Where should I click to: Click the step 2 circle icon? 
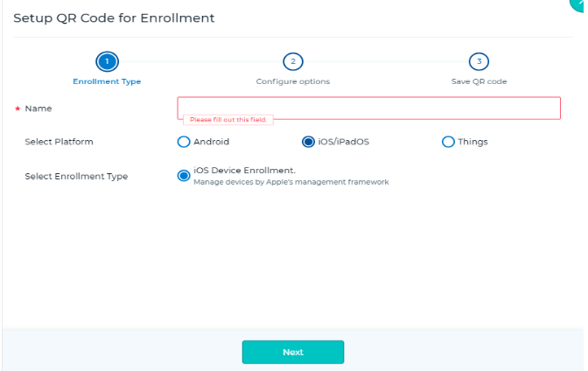coord(293,61)
